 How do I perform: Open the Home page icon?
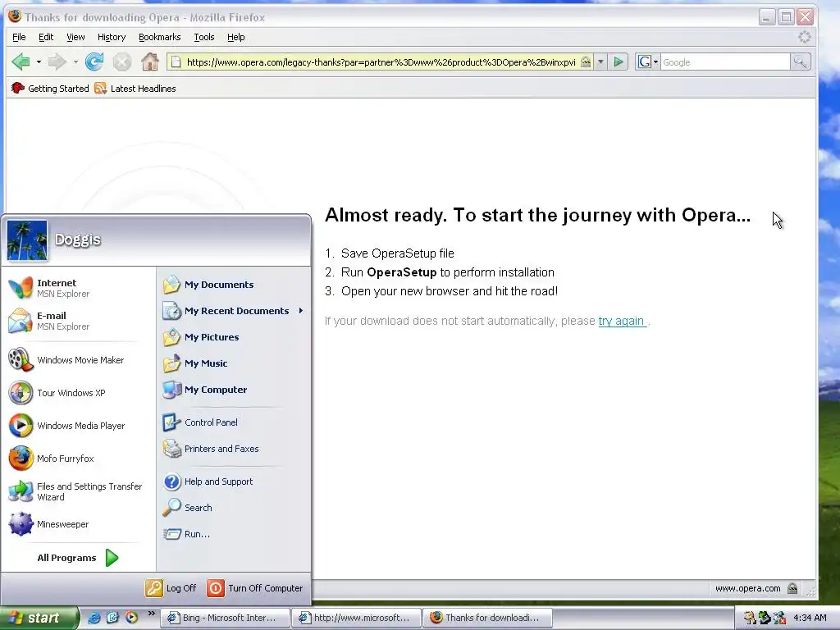pyautogui.click(x=150, y=62)
